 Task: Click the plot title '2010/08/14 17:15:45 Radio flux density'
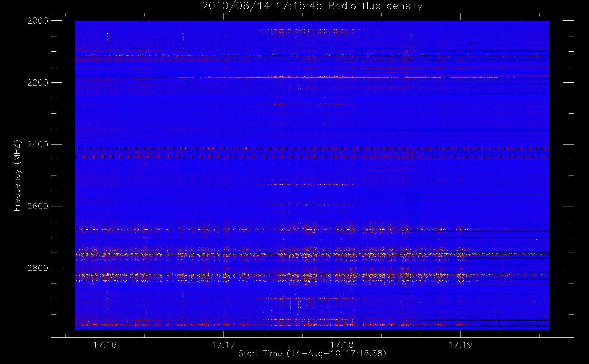pos(312,6)
